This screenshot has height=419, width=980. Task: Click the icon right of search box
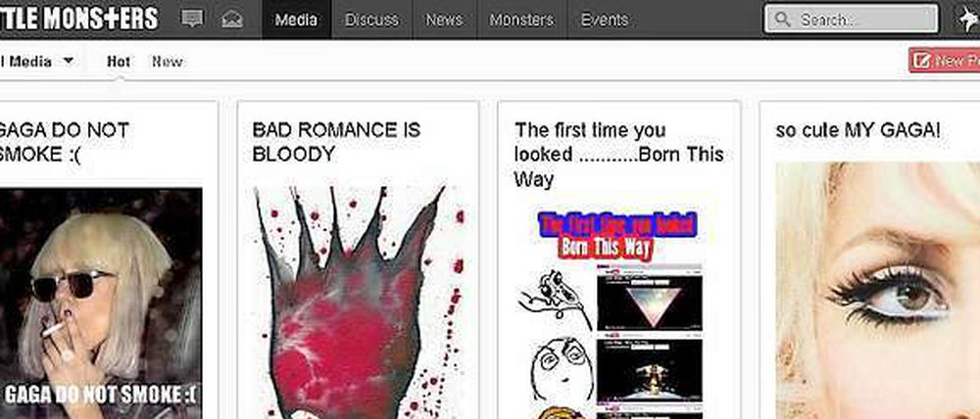coord(969,20)
